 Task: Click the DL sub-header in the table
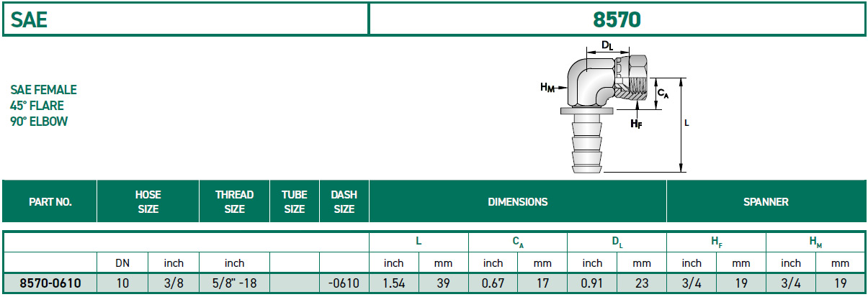[x=617, y=243]
